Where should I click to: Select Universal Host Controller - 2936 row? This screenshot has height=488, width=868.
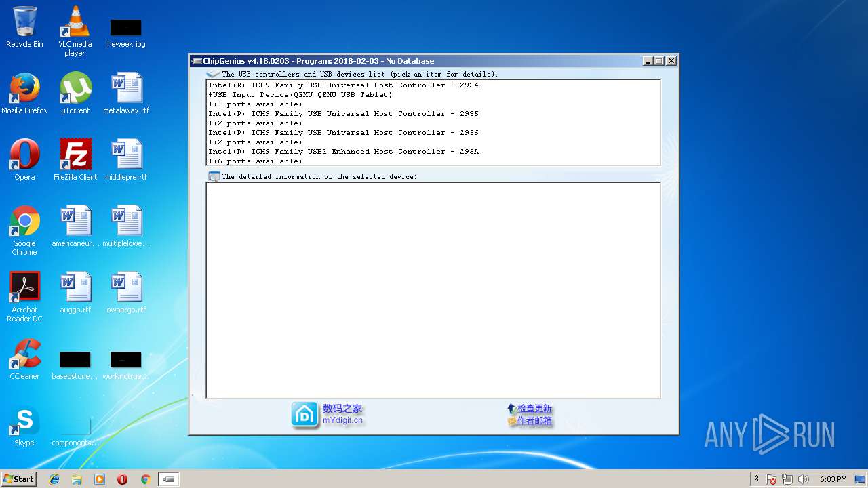pyautogui.click(x=433, y=133)
